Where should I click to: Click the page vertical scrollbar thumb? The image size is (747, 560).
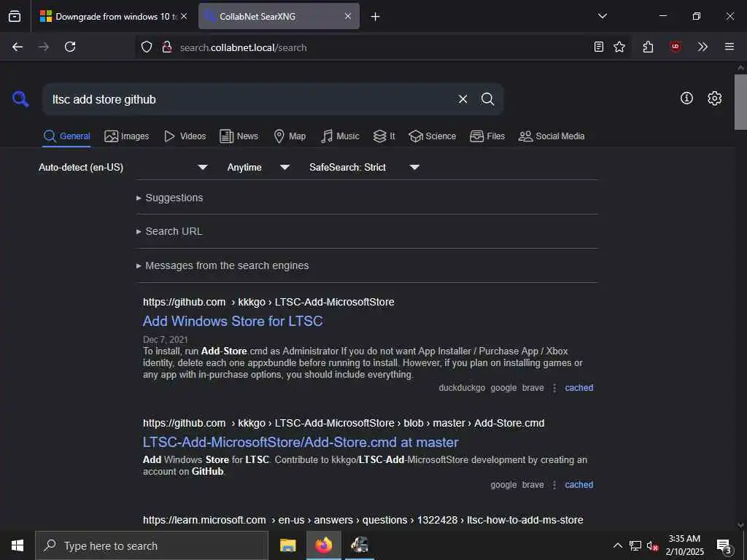tap(740, 101)
